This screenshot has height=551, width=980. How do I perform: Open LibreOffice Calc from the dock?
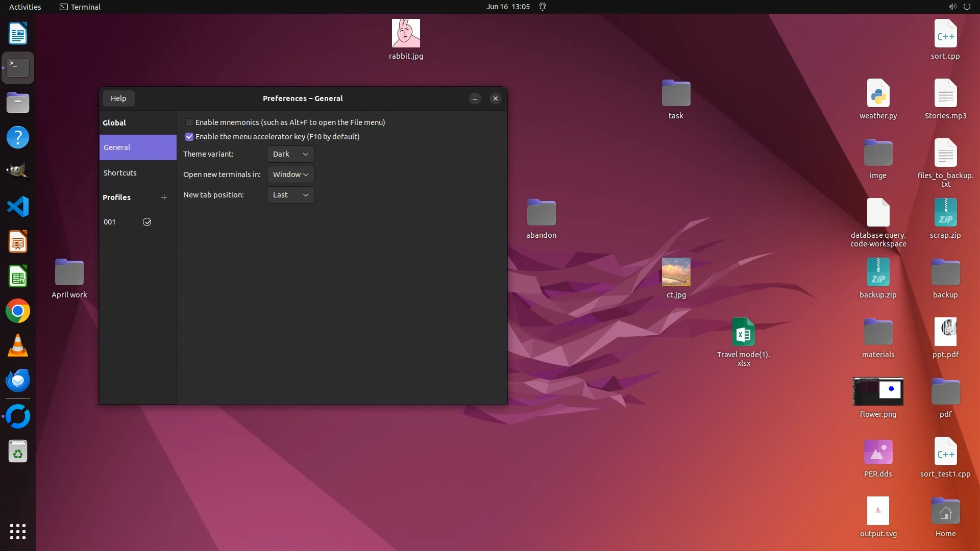pos(18,277)
